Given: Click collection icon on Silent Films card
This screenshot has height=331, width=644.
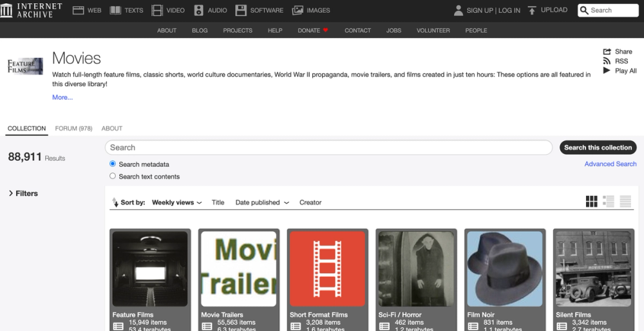Looking at the screenshot, I should point(562,326).
